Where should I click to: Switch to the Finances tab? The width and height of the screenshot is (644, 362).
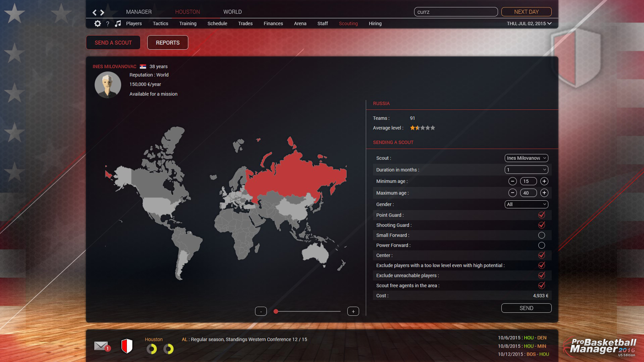pos(273,23)
